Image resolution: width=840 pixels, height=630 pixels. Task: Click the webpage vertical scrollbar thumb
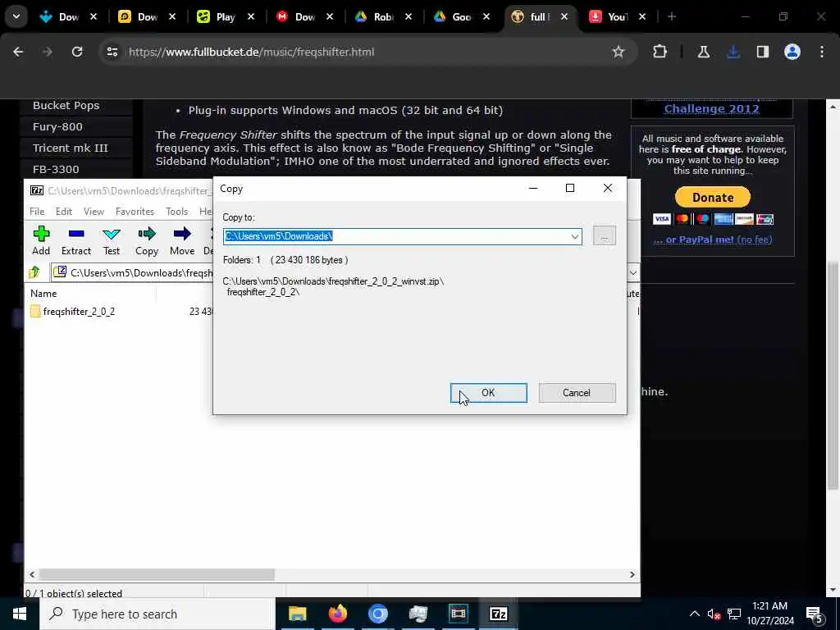click(x=832, y=375)
